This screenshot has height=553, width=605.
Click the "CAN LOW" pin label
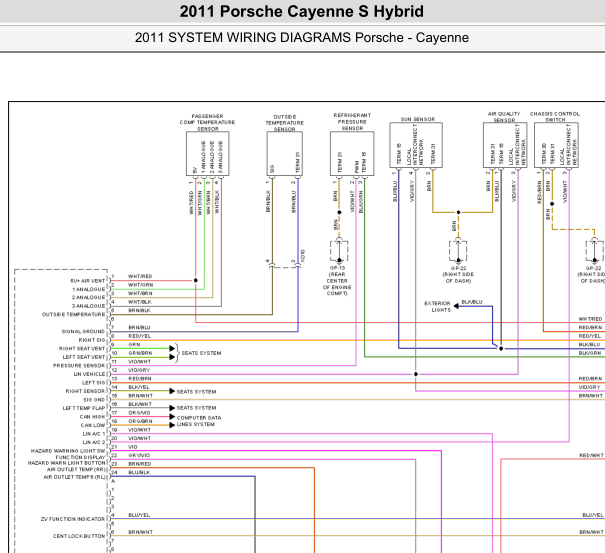(93, 425)
